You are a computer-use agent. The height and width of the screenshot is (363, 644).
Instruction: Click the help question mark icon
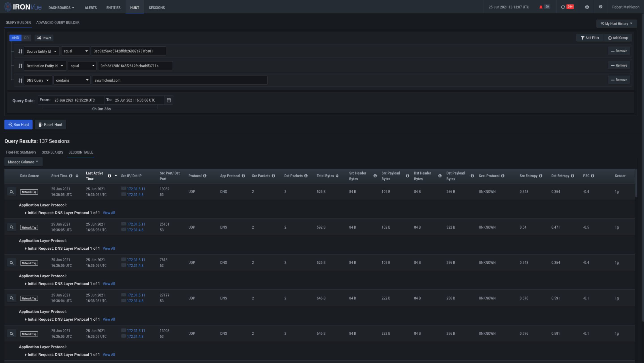(x=601, y=7)
